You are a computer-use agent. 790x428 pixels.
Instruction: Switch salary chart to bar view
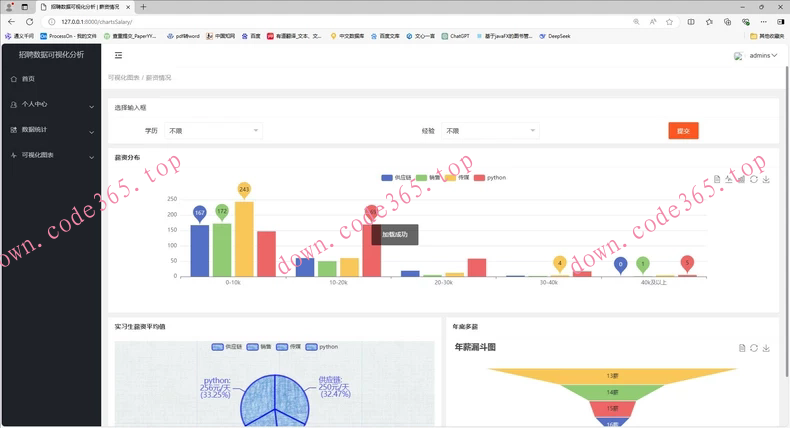click(x=741, y=180)
